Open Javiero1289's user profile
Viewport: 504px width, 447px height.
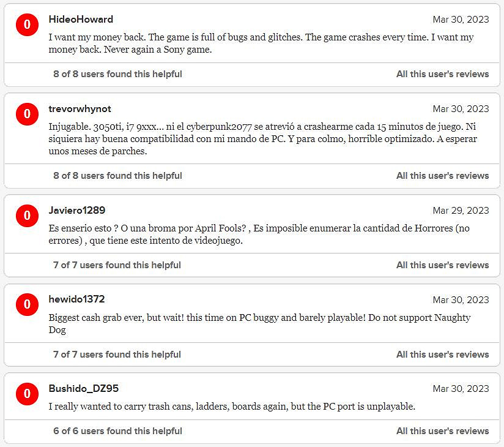point(77,210)
